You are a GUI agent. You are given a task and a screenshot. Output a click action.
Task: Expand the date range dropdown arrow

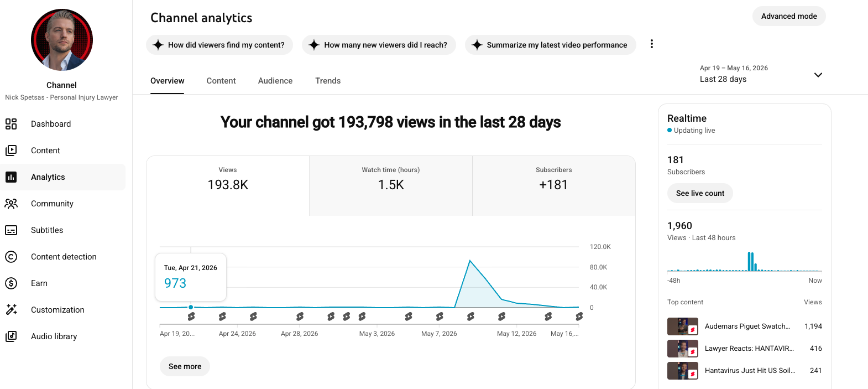[x=818, y=75]
